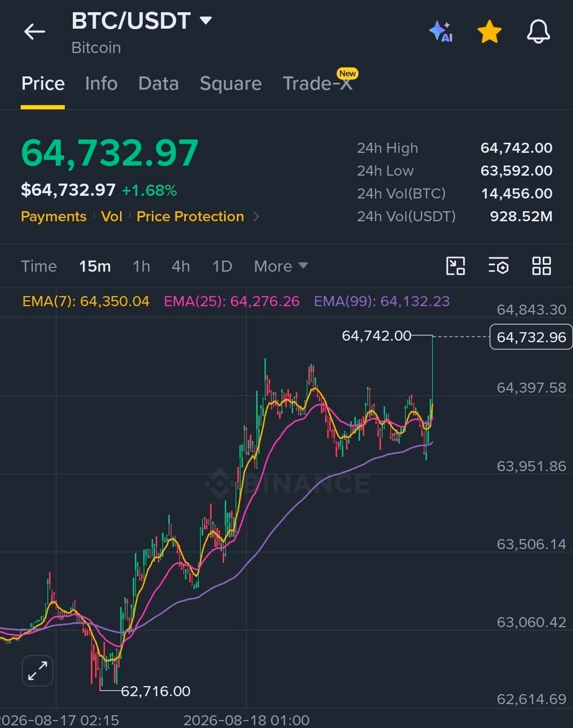Select the 1D chart interval

[x=222, y=266]
